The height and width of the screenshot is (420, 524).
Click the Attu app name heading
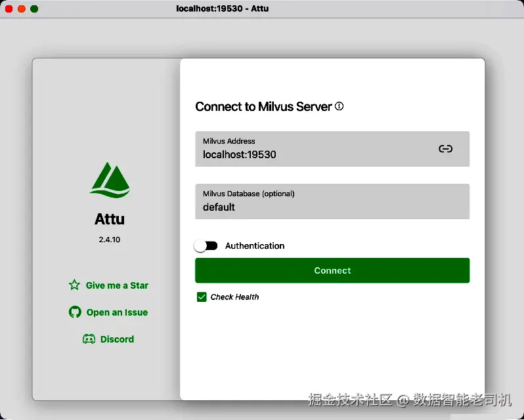point(109,219)
